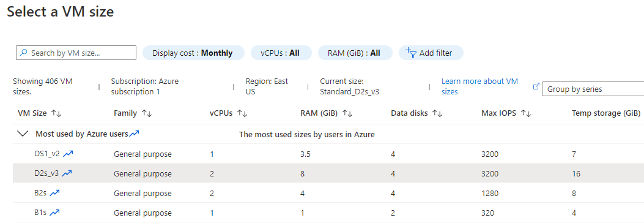Sort by Family column arrows
Screen dimensions: 644x223
146,113
